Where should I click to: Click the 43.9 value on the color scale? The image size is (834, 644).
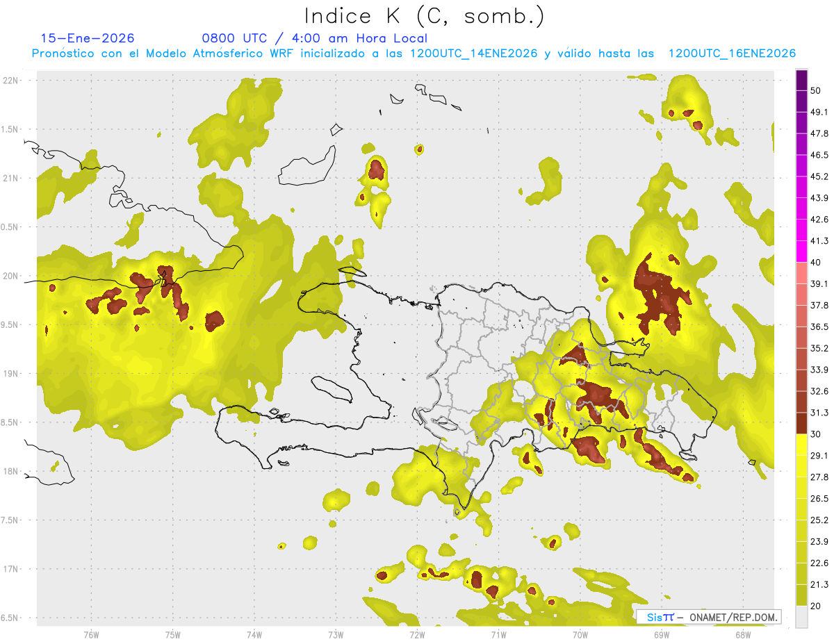[x=819, y=198]
